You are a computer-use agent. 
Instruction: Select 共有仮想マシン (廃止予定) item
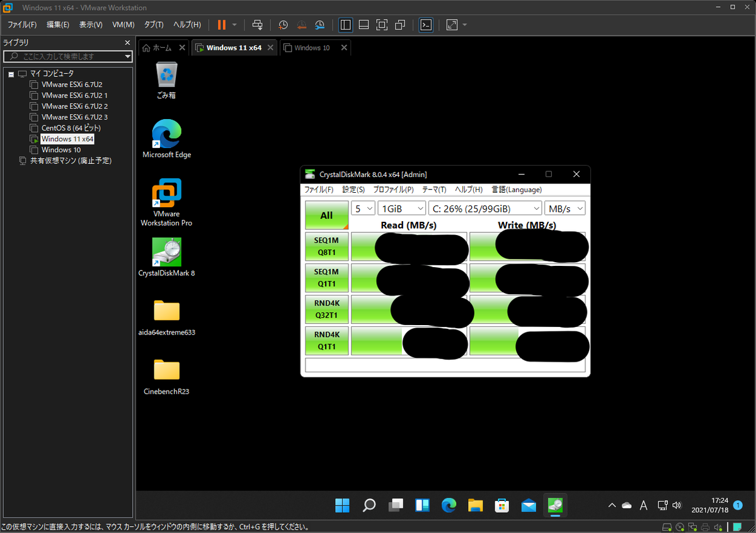point(71,161)
